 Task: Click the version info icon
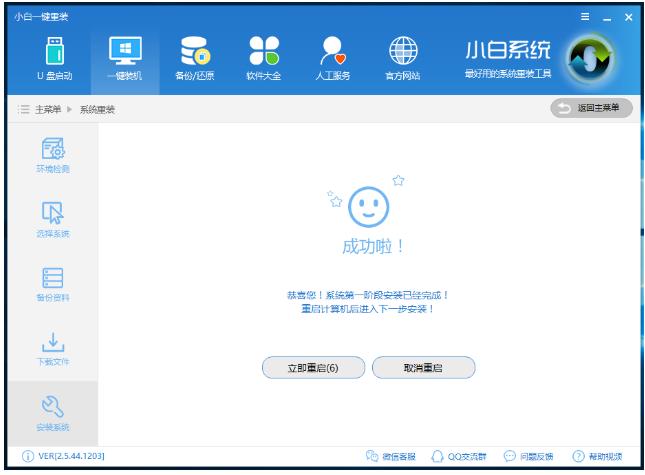[x=28, y=456]
